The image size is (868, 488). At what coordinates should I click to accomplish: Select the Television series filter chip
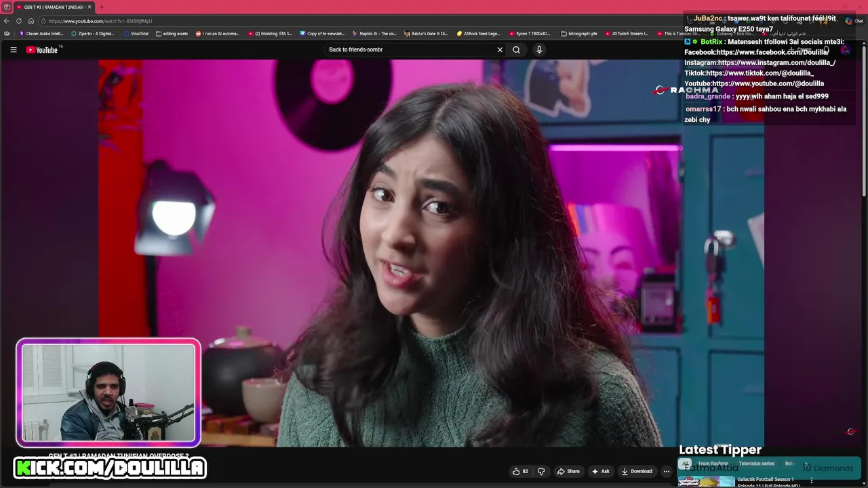click(x=756, y=464)
